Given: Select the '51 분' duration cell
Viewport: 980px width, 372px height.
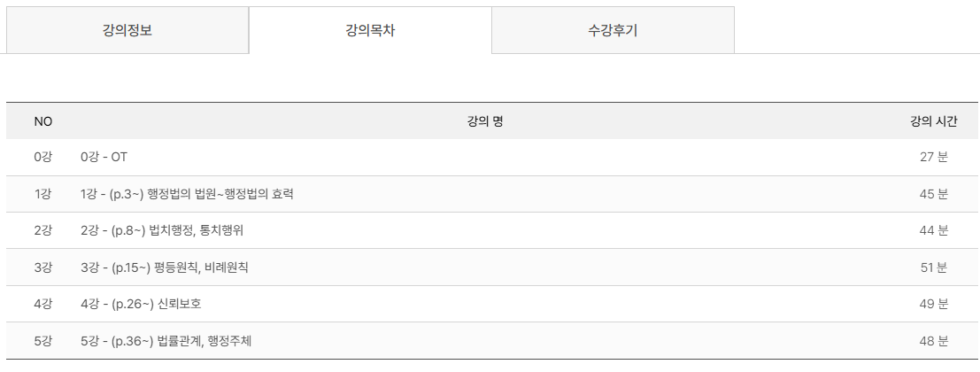Looking at the screenshot, I should click(x=933, y=267).
